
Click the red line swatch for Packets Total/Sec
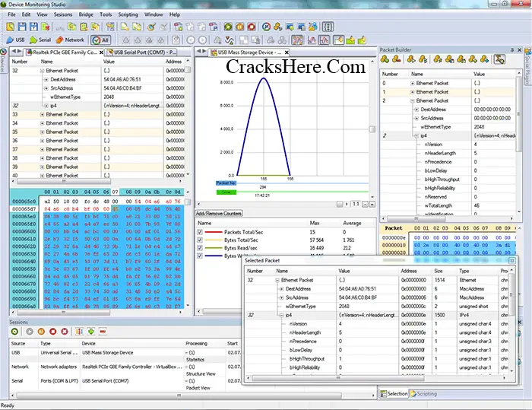click(x=214, y=232)
